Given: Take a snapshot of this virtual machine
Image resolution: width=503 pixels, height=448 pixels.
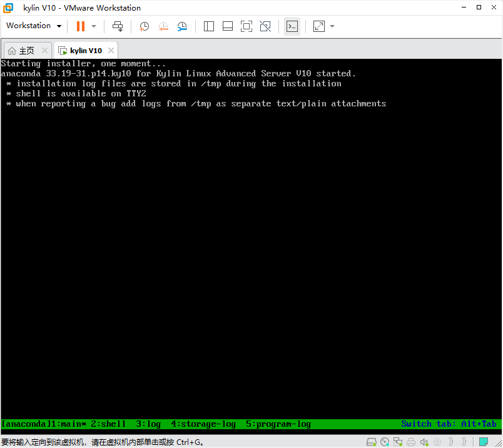Looking at the screenshot, I should point(145,26).
